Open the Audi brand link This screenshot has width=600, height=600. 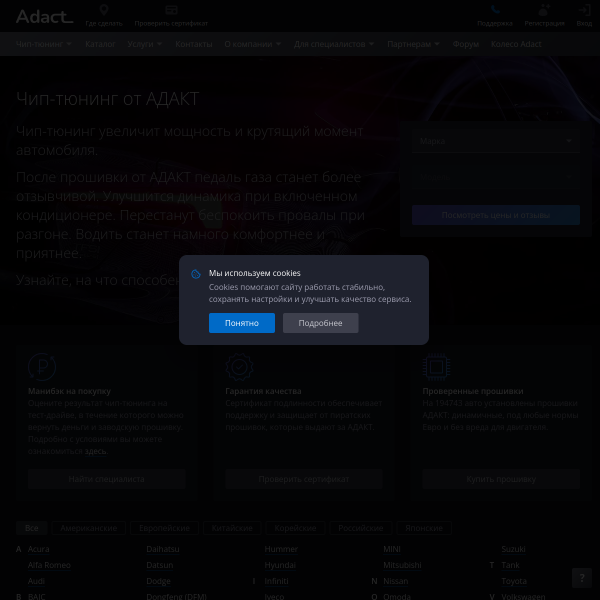click(36, 581)
